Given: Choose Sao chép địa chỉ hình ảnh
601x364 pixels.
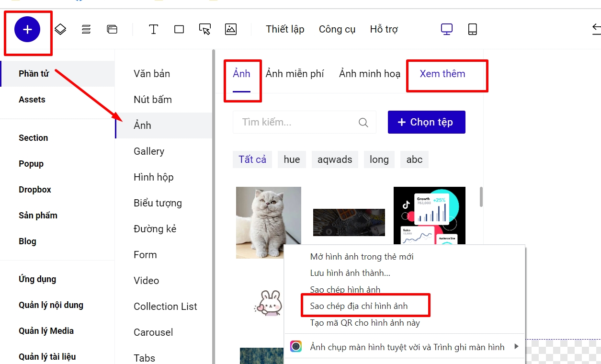Looking at the screenshot, I should click(359, 306).
